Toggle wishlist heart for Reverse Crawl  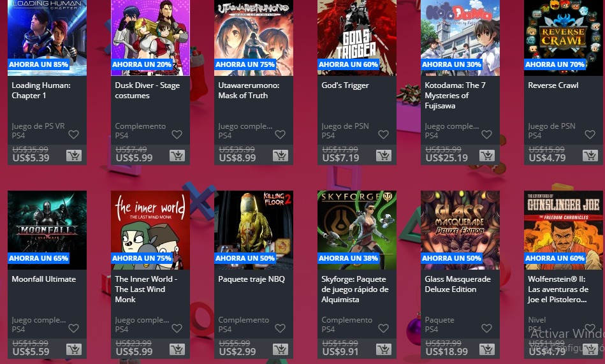pos(590,135)
